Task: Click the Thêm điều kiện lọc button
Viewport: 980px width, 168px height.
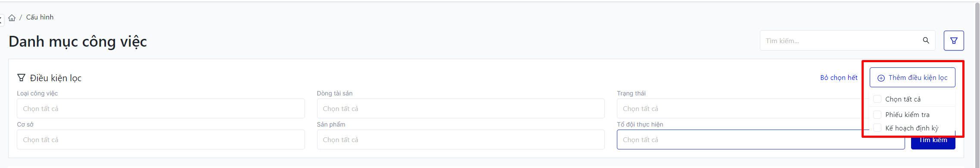Action: tap(912, 77)
